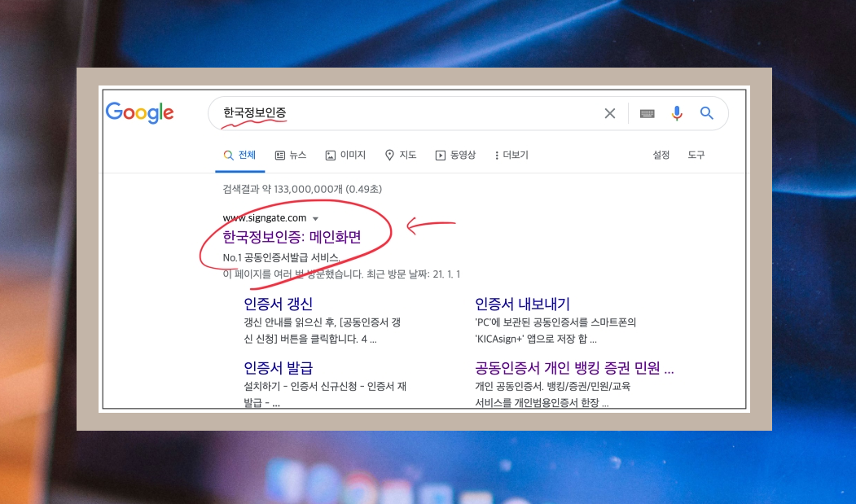This screenshot has height=504, width=856.
Task: Click the blue search magnifier icon
Action: (707, 113)
